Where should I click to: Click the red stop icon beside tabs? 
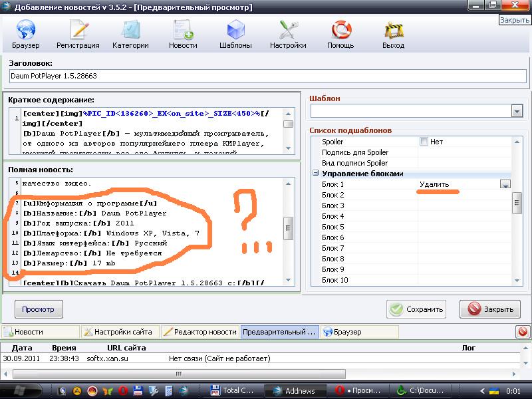(523, 331)
